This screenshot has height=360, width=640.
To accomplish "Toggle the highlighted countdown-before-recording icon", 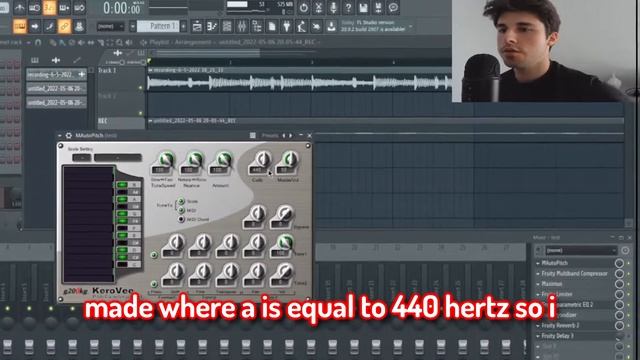I will coord(49,7).
